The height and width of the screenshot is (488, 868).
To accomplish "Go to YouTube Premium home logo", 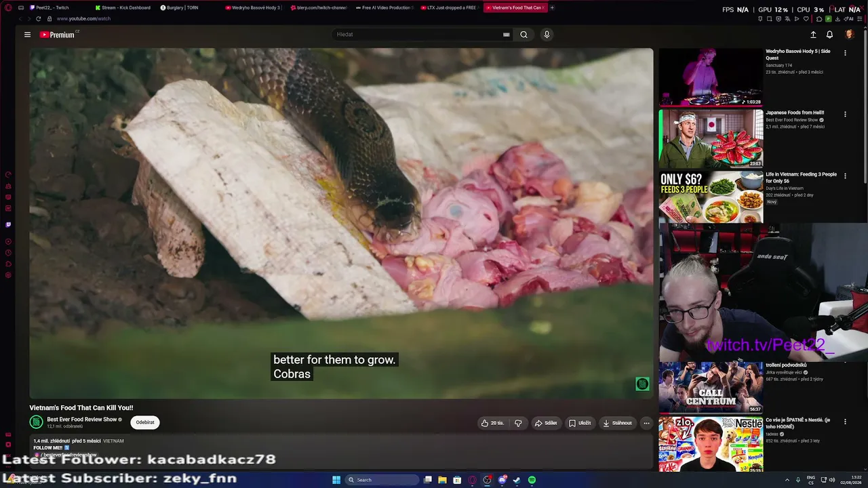I will tap(57, 35).
